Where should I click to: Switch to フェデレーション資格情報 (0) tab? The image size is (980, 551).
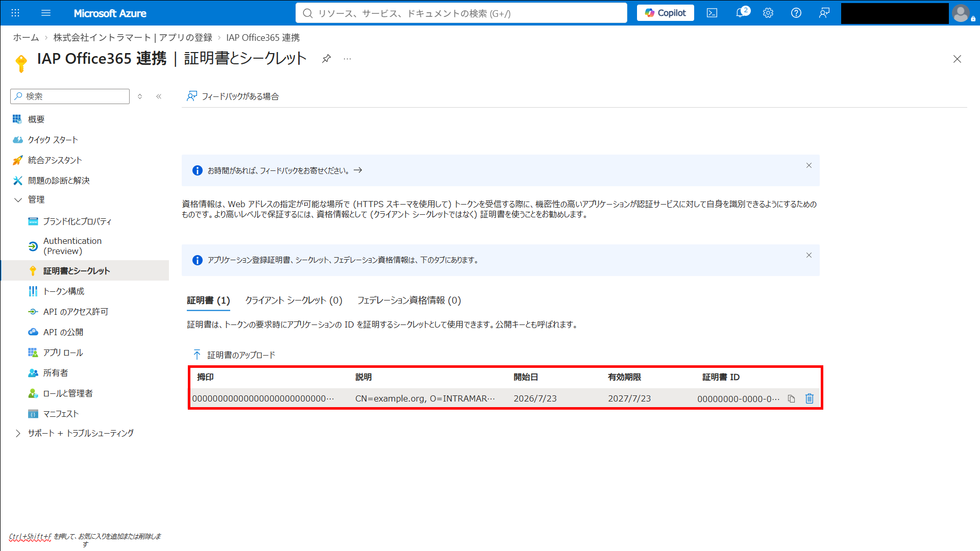tap(409, 300)
